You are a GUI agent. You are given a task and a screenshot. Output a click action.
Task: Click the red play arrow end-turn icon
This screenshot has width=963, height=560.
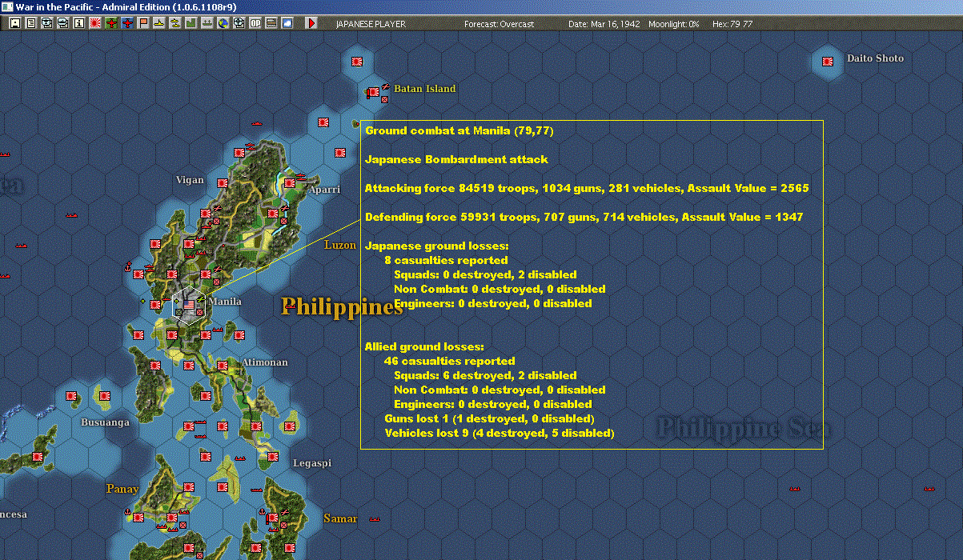pos(312,24)
